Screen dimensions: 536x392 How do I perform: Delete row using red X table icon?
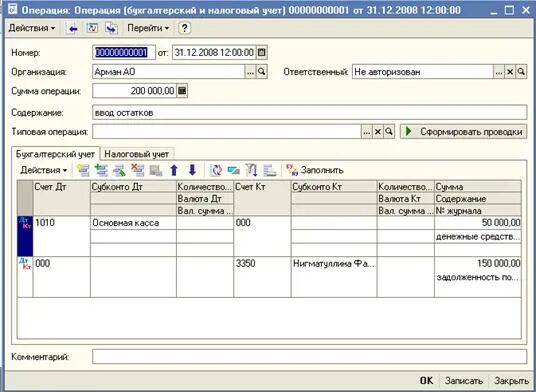coord(138,170)
